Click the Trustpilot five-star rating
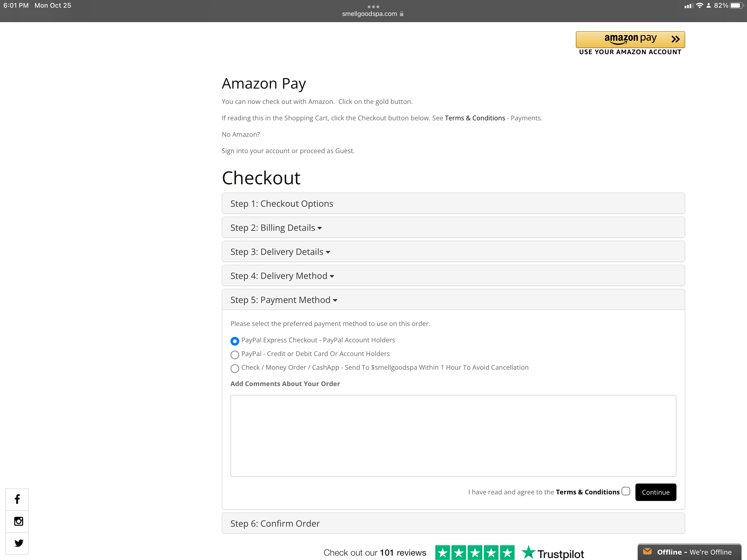The width and height of the screenshot is (747, 560). (474, 553)
